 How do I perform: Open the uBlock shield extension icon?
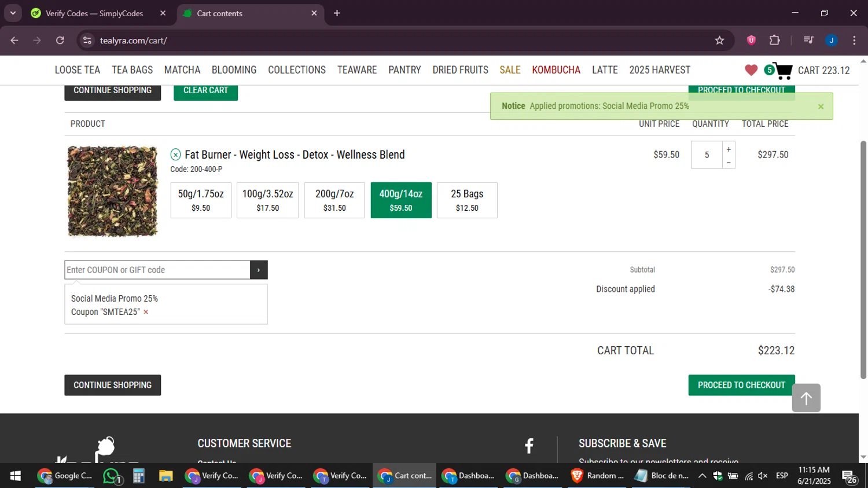coord(751,40)
